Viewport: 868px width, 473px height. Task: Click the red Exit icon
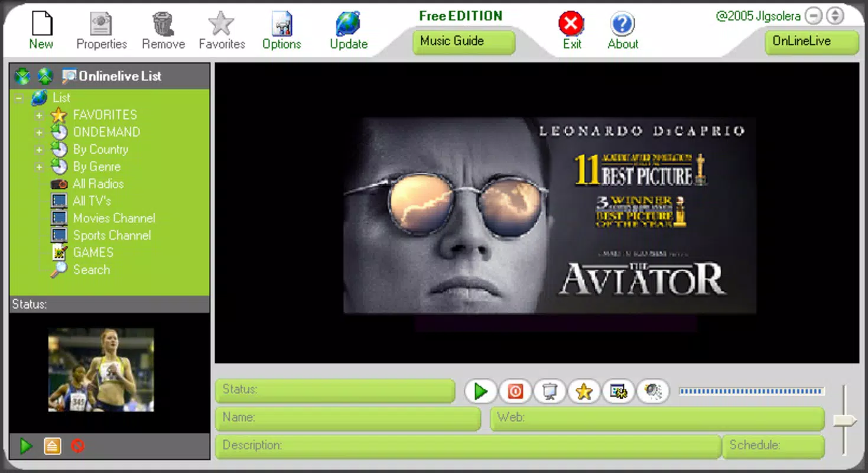pos(571,24)
